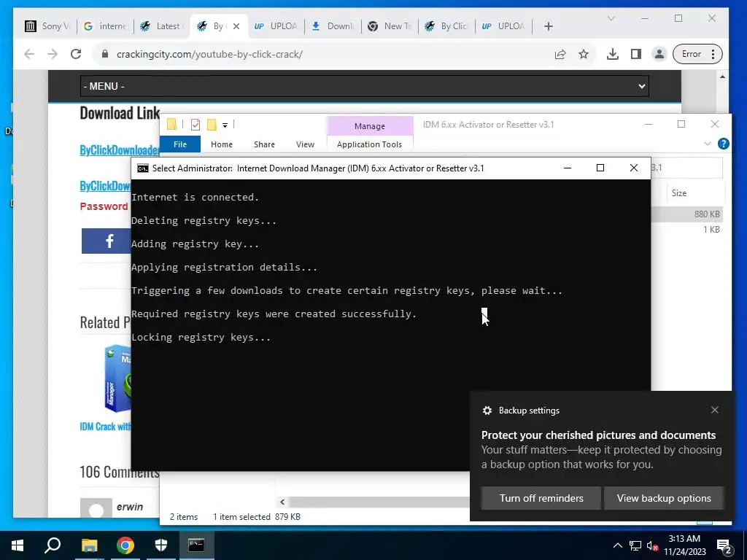Share this page icon in address bar
Screen dimensions: 747x560
click(x=560, y=54)
